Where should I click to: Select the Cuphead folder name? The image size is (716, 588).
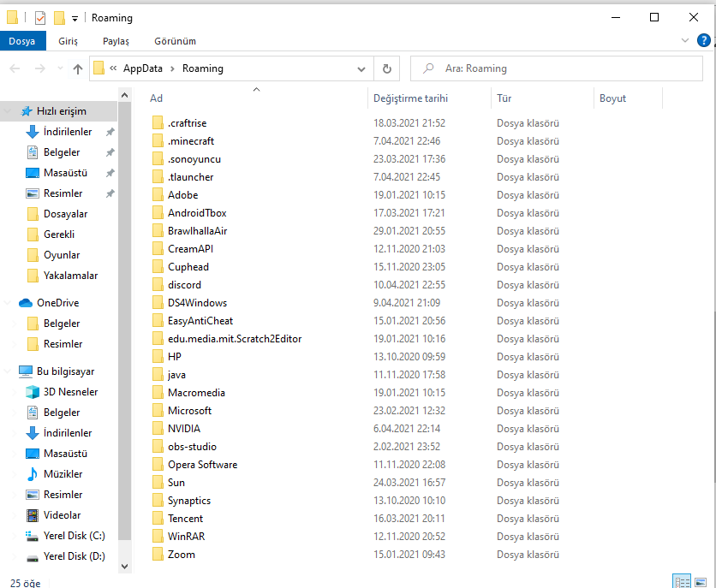click(188, 267)
